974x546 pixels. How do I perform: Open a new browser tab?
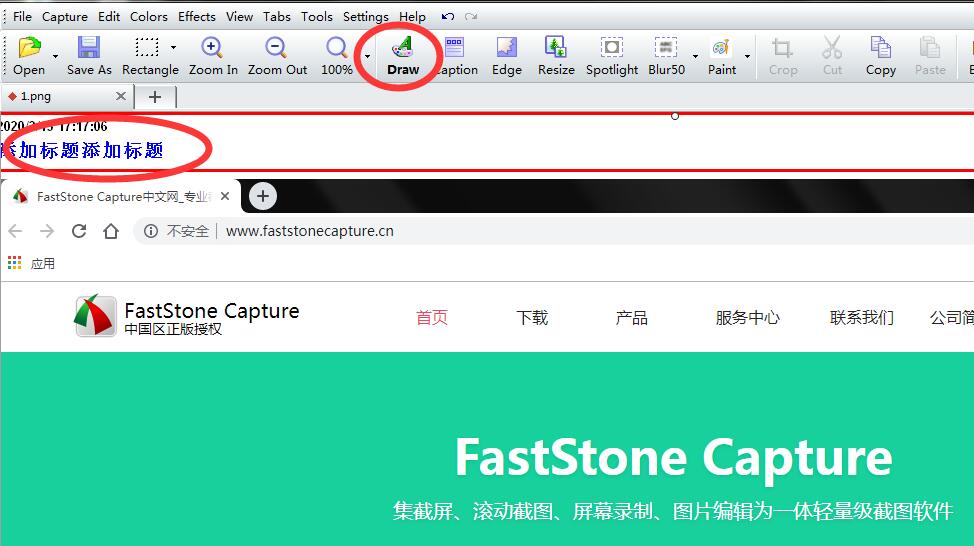pyautogui.click(x=263, y=196)
